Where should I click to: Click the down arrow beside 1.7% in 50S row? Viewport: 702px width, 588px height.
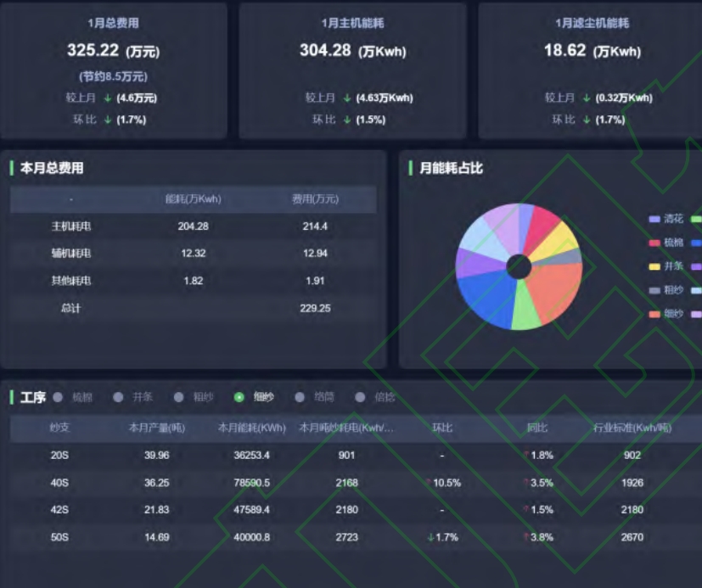pyautogui.click(x=431, y=537)
